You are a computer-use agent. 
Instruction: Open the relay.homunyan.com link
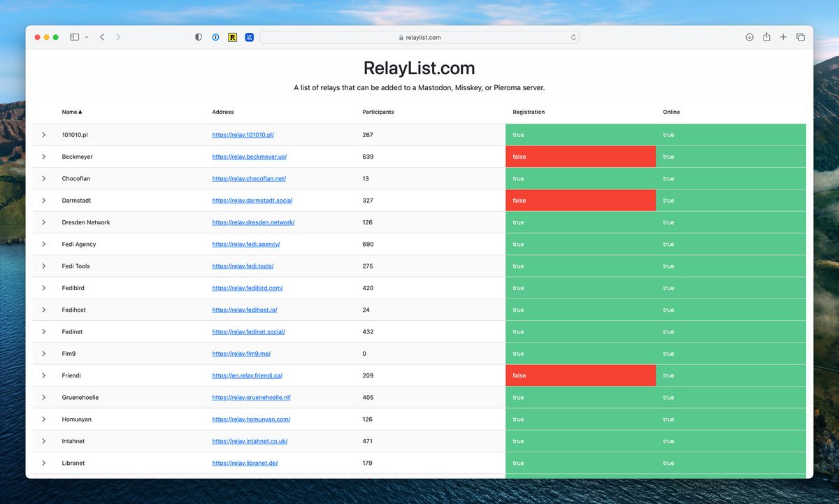251,419
